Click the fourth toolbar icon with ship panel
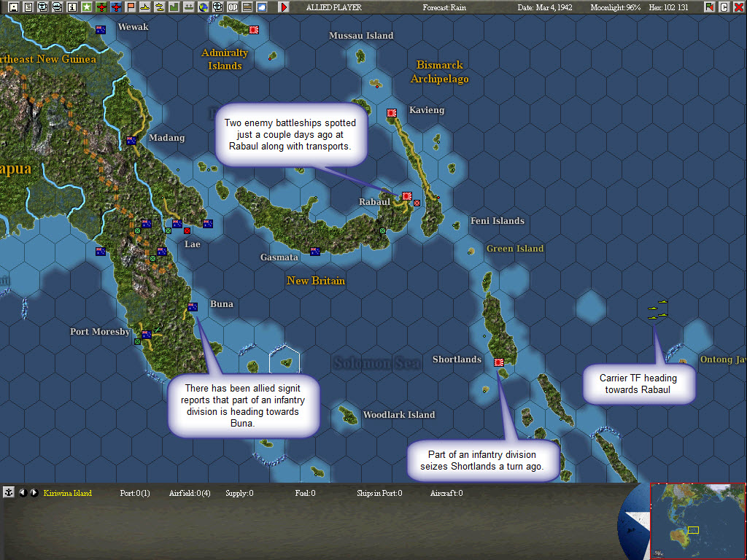This screenshot has height=560, width=747. coord(57,7)
